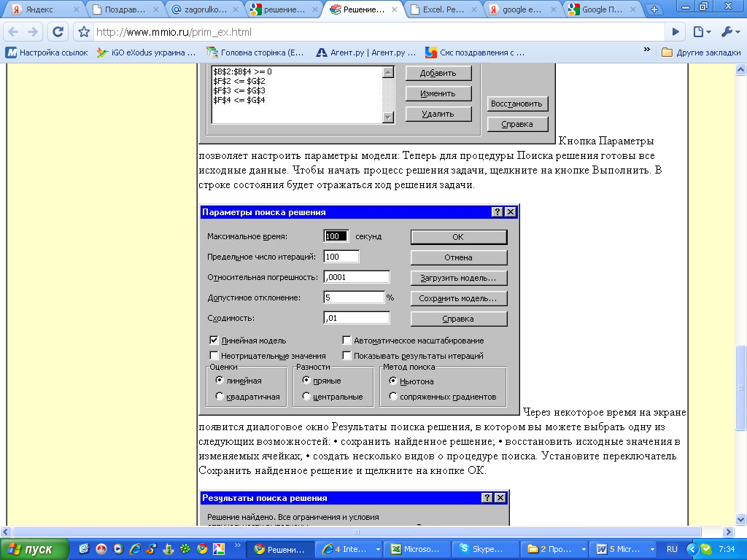The image size is (747, 560).
Task: Open the Другие закладки folder
Action: coord(701,52)
